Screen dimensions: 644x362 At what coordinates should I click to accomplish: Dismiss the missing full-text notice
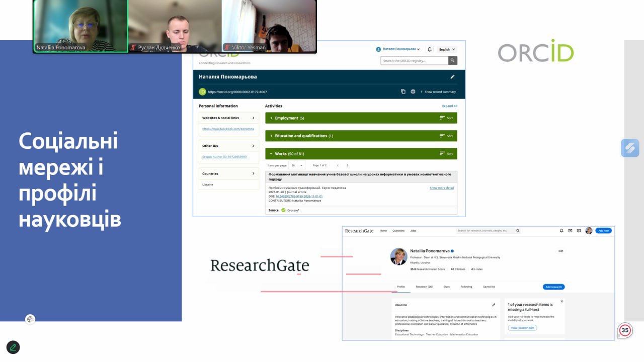pos(561,302)
